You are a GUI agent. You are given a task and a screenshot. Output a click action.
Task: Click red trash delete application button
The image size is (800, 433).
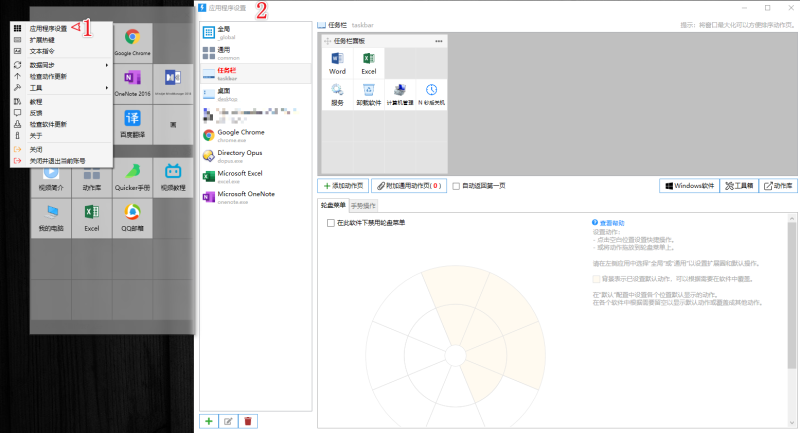(x=248, y=421)
